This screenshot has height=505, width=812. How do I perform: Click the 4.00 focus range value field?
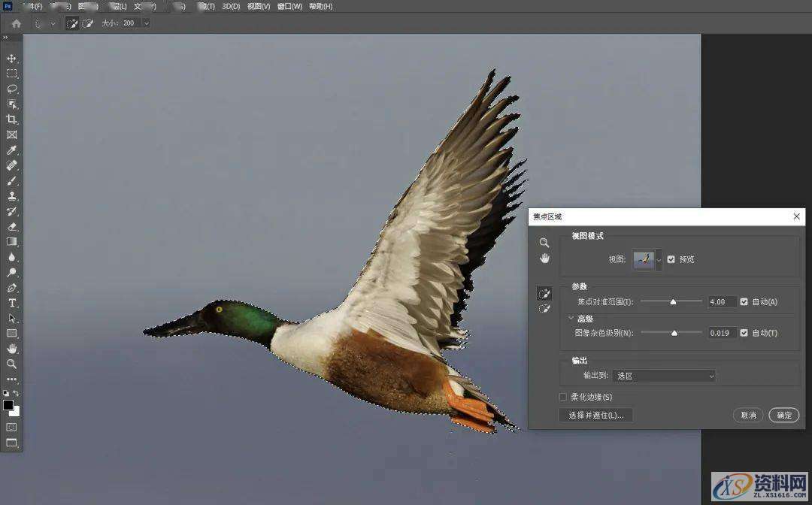point(721,302)
